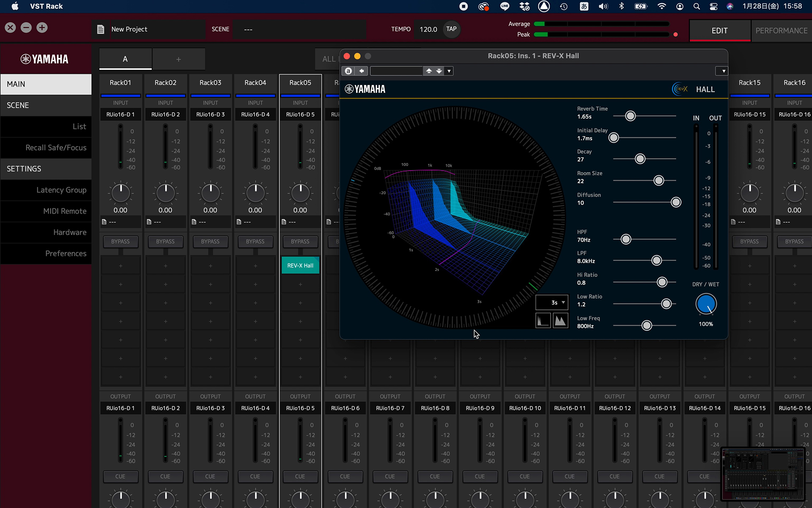This screenshot has height=508, width=812.
Task: Toggle BYPASS on Rack01
Action: pos(120,241)
